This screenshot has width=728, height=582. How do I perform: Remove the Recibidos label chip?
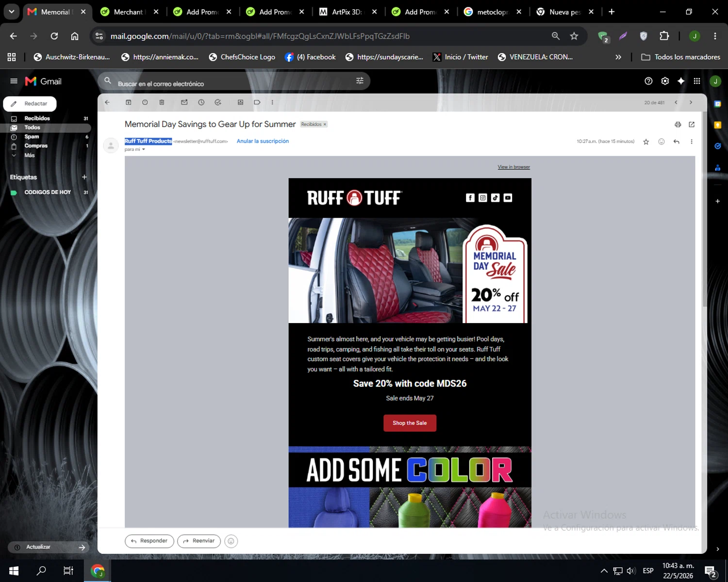325,125
